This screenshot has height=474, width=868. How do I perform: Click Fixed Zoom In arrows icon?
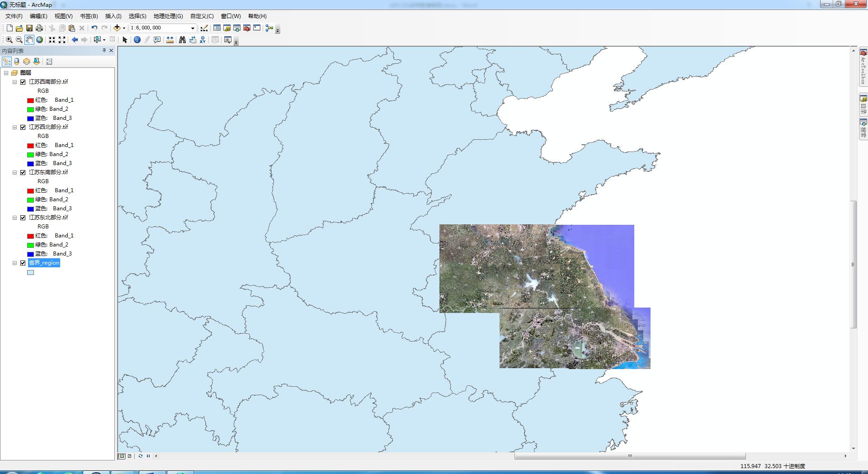(52, 40)
